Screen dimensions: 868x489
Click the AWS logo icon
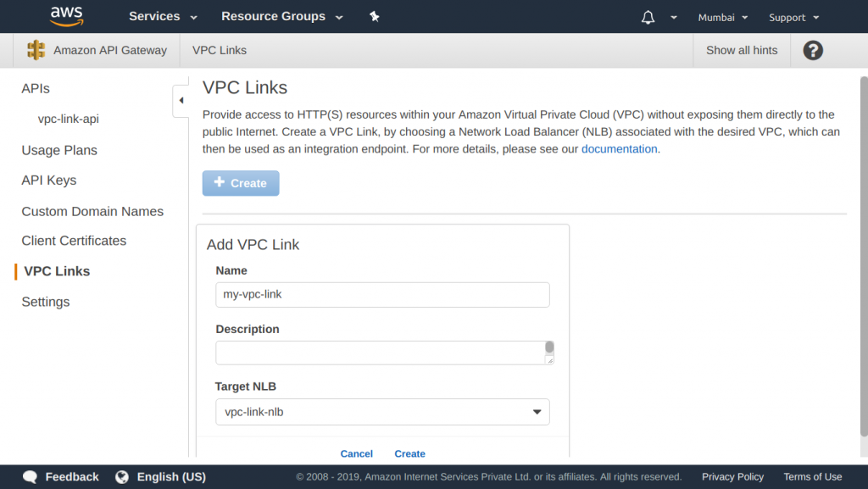[66, 16]
